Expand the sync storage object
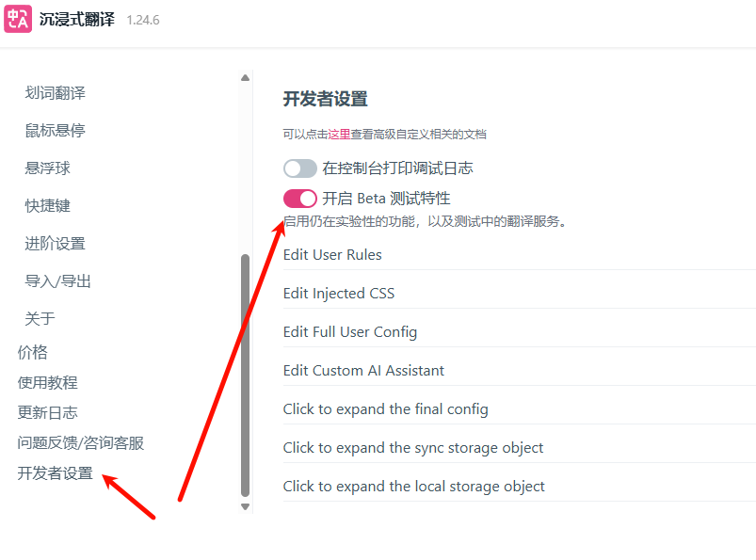 point(413,448)
